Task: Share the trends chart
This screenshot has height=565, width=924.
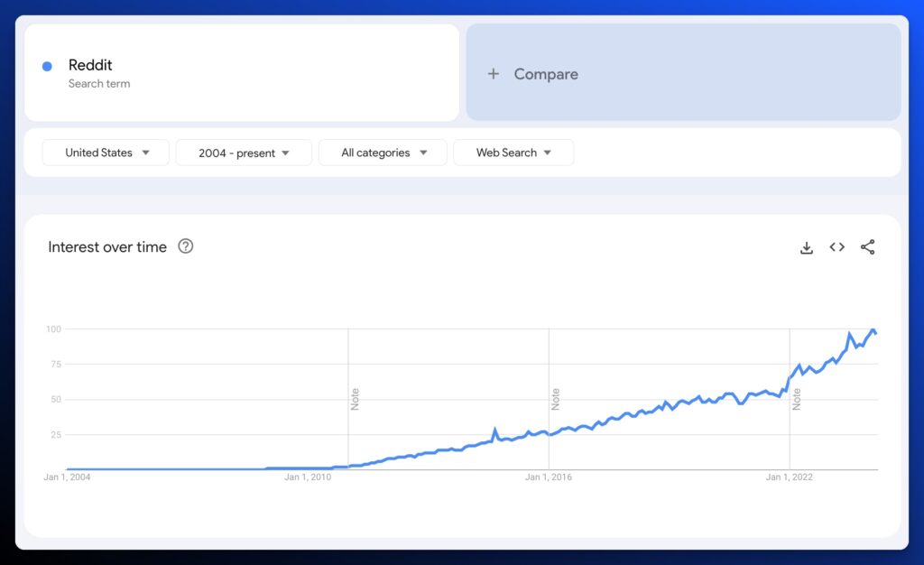Action: tap(867, 246)
